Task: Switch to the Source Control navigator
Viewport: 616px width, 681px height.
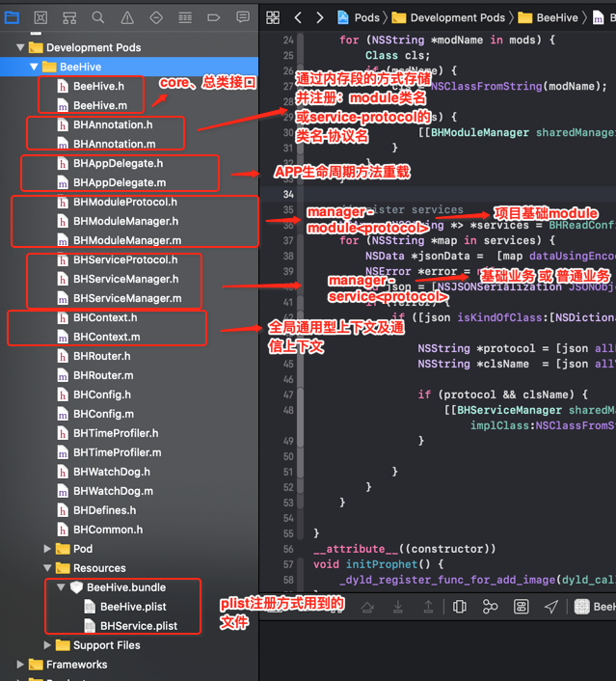Action: tap(40, 17)
